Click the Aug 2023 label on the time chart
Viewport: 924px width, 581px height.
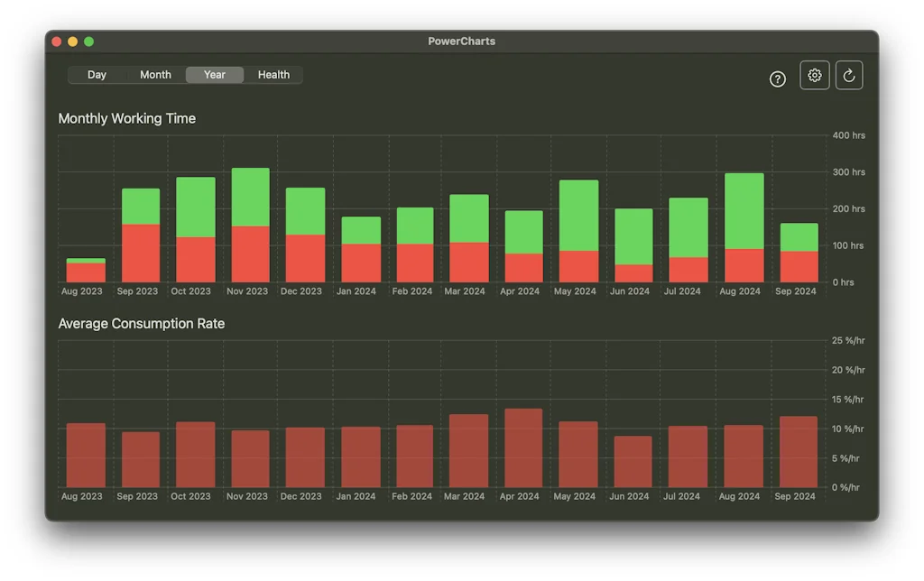[81, 291]
